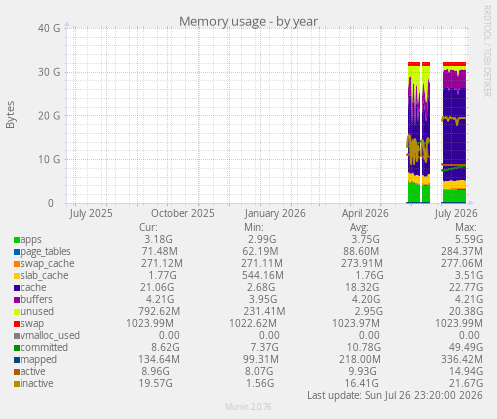Click the 'October 2025' x-axis label
The image size is (497, 419).
183,213
